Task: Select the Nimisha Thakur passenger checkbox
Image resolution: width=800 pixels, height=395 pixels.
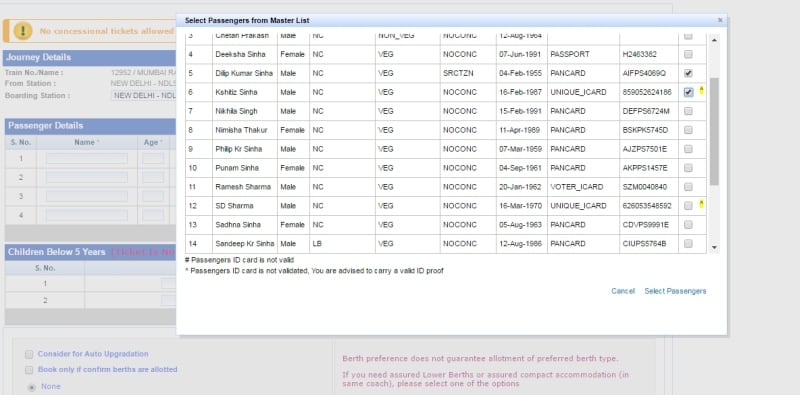Action: tap(688, 130)
